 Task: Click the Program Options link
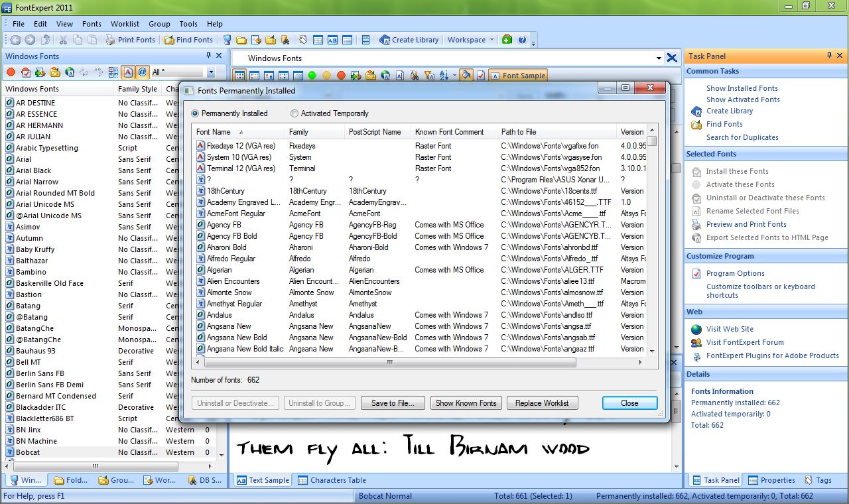(x=735, y=273)
